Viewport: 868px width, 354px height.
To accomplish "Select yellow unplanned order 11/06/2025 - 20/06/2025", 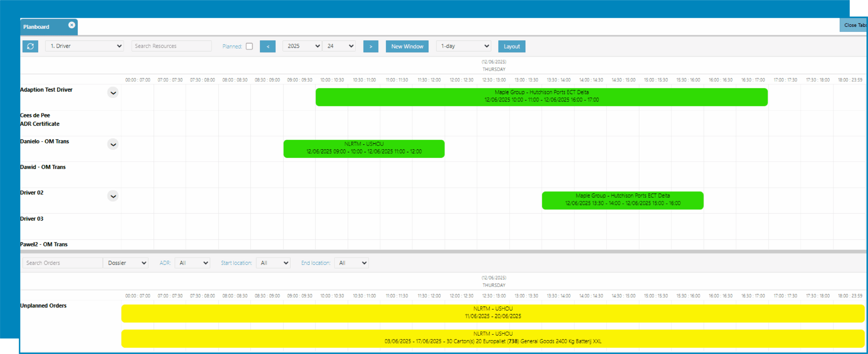I will (493, 313).
